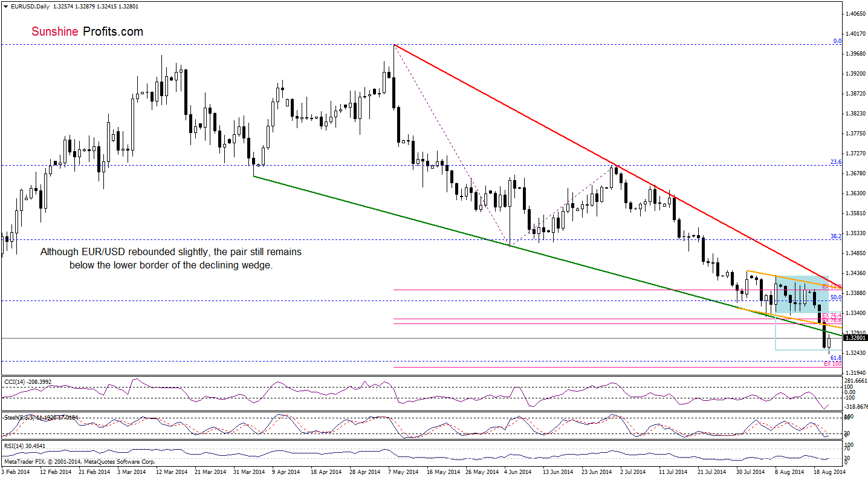Click the '281.6661' CCI scale value
The width and height of the screenshot is (868, 477).
pyautogui.click(x=857, y=381)
